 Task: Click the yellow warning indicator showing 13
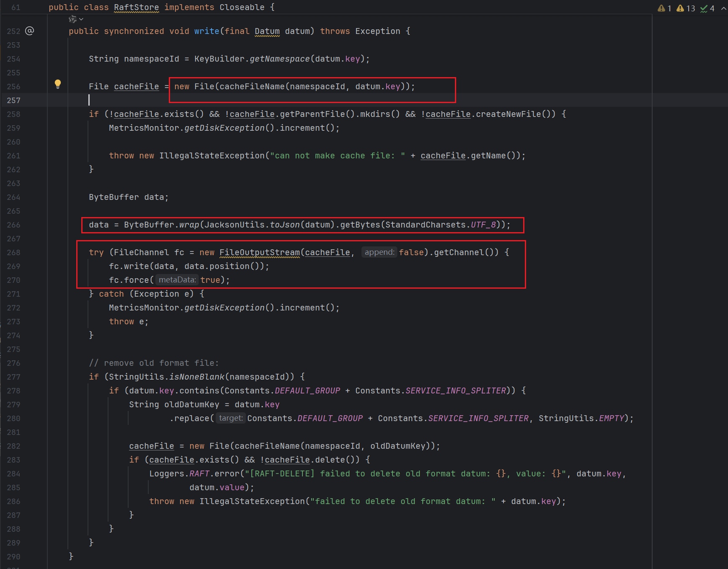click(x=686, y=8)
